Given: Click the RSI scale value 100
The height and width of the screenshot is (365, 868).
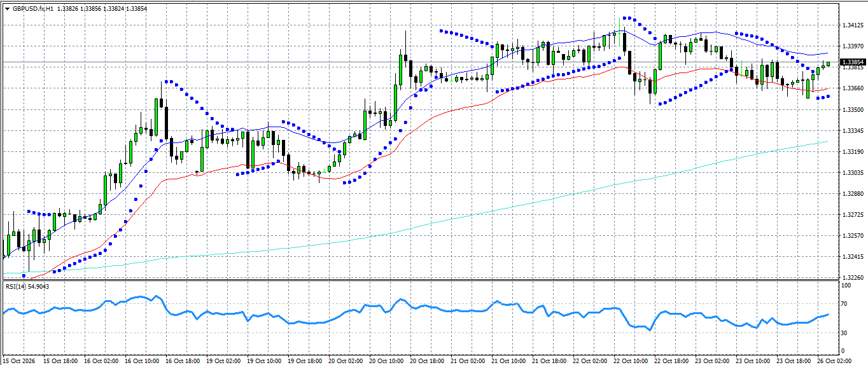Looking at the screenshot, I should click(846, 286).
